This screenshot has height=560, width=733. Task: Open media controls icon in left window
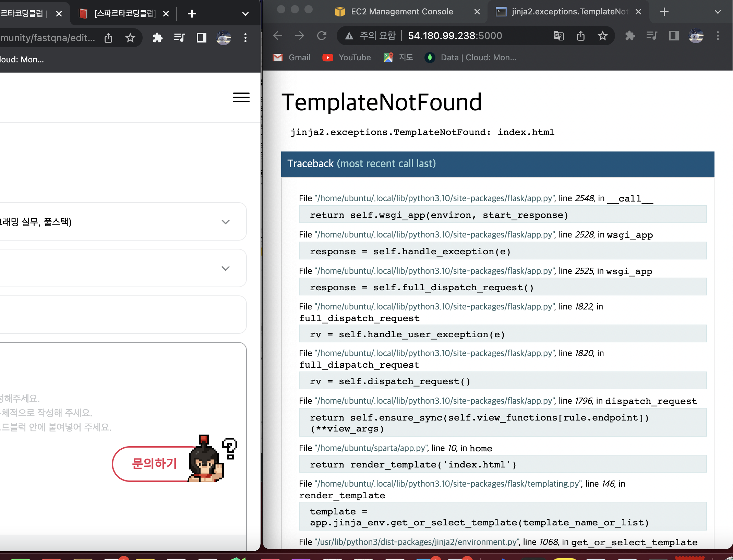click(x=180, y=38)
